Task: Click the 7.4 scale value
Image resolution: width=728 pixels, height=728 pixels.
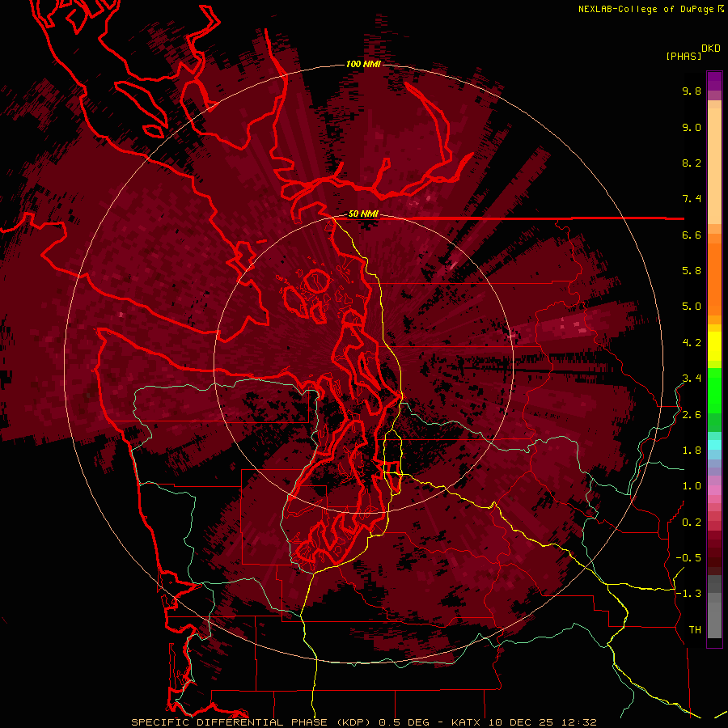Action: (692, 199)
